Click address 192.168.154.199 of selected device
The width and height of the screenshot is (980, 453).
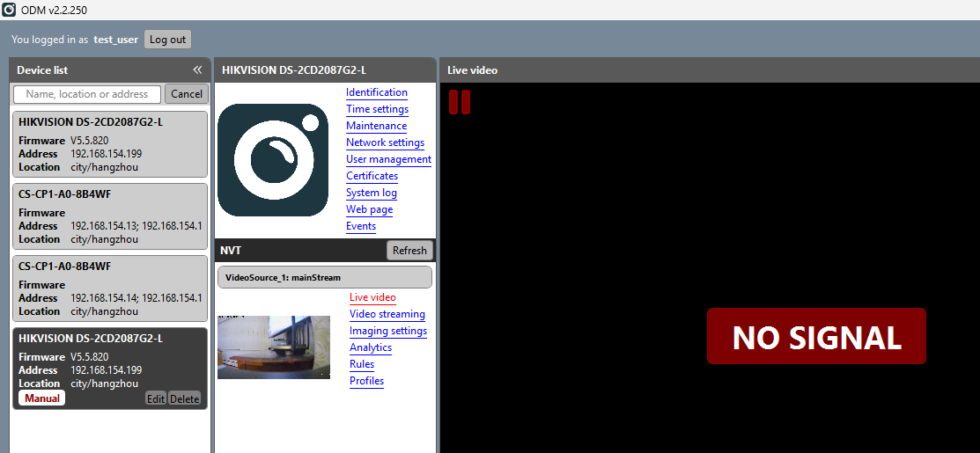click(107, 370)
